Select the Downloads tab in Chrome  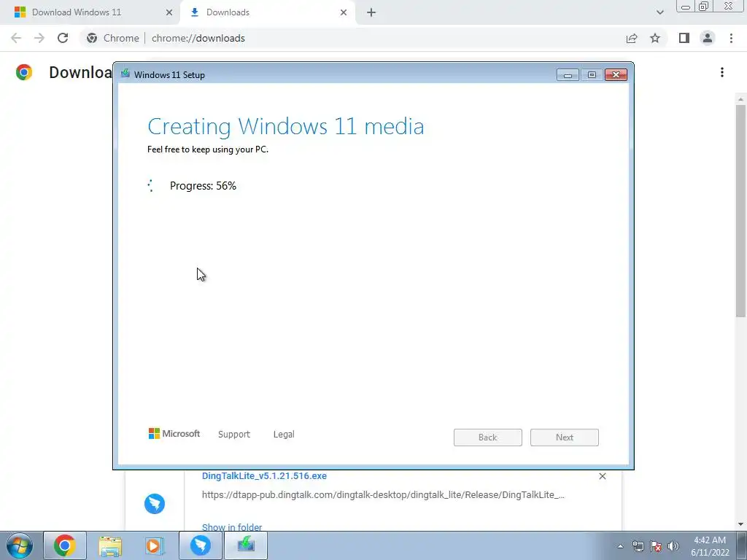(x=267, y=12)
